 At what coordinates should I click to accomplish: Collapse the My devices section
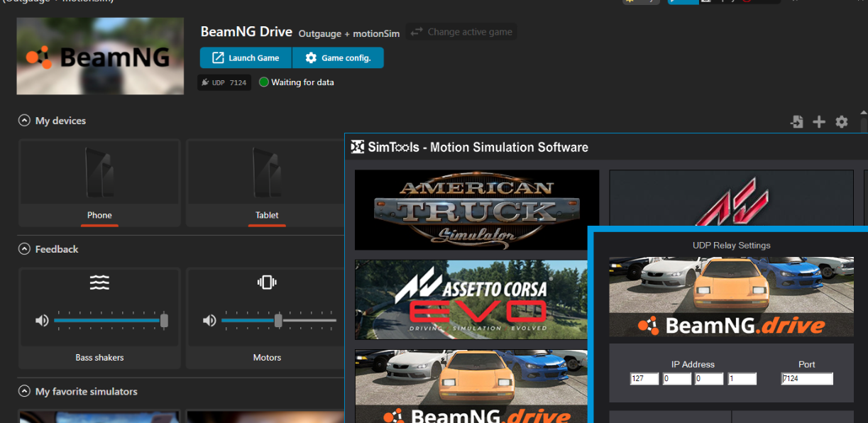point(24,121)
